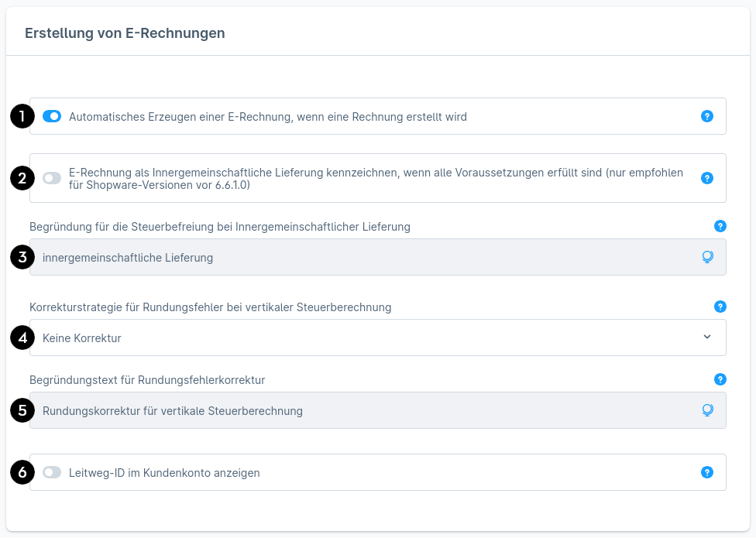The height and width of the screenshot is (538, 756).
Task: Click help icon for Leitweg-ID option
Action: click(706, 472)
